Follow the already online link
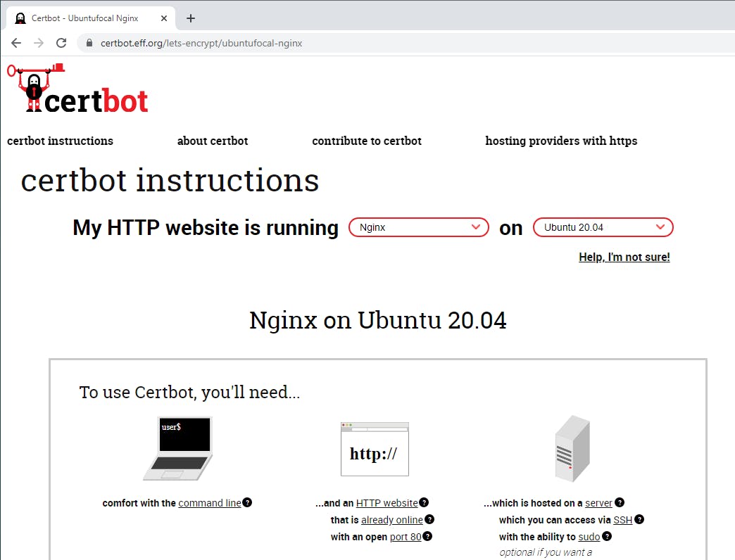 coord(392,520)
